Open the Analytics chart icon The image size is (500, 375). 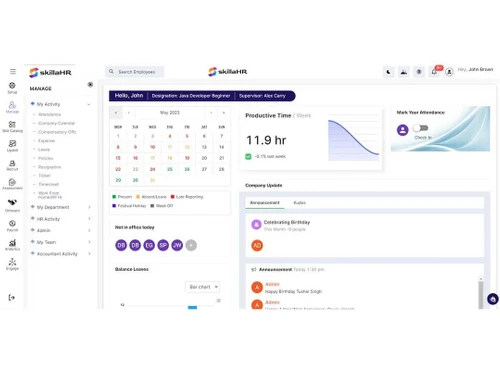(x=12, y=243)
